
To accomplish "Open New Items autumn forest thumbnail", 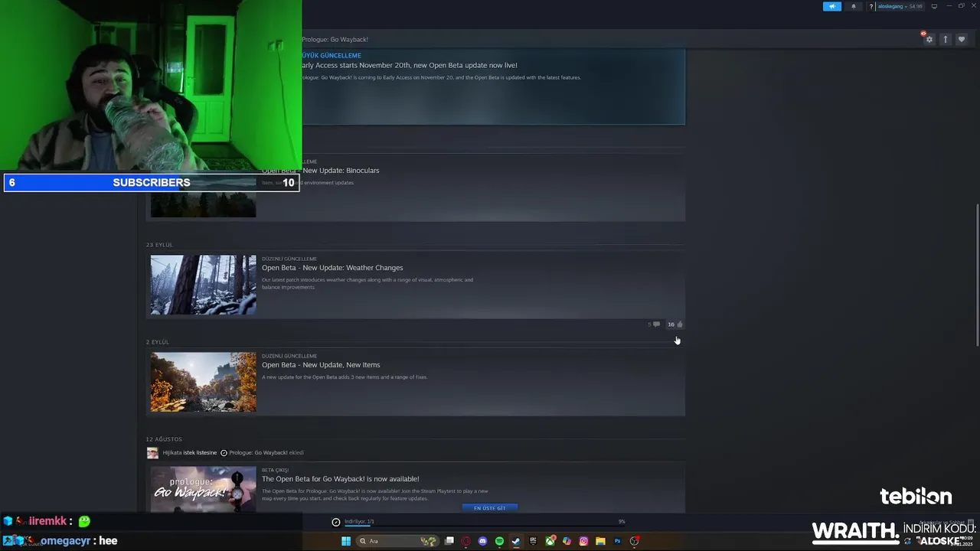I will (x=204, y=382).
